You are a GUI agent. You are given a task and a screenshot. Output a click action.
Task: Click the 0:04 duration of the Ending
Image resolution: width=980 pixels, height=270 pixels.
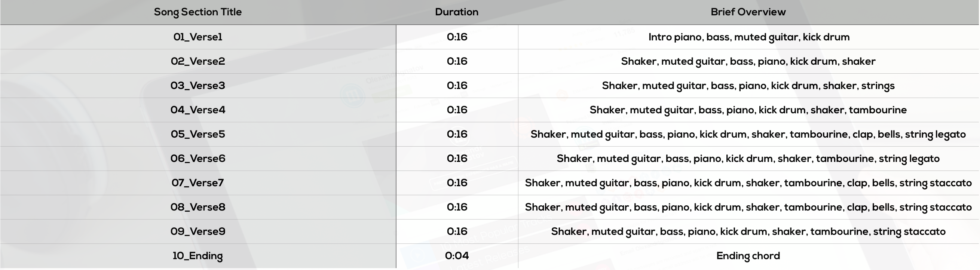[x=456, y=255]
